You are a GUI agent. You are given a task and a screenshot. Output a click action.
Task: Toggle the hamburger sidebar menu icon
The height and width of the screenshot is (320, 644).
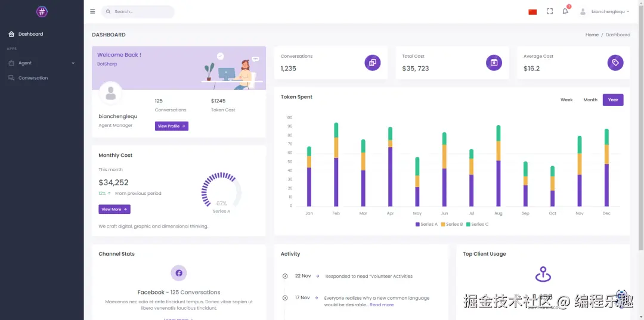[x=92, y=11]
